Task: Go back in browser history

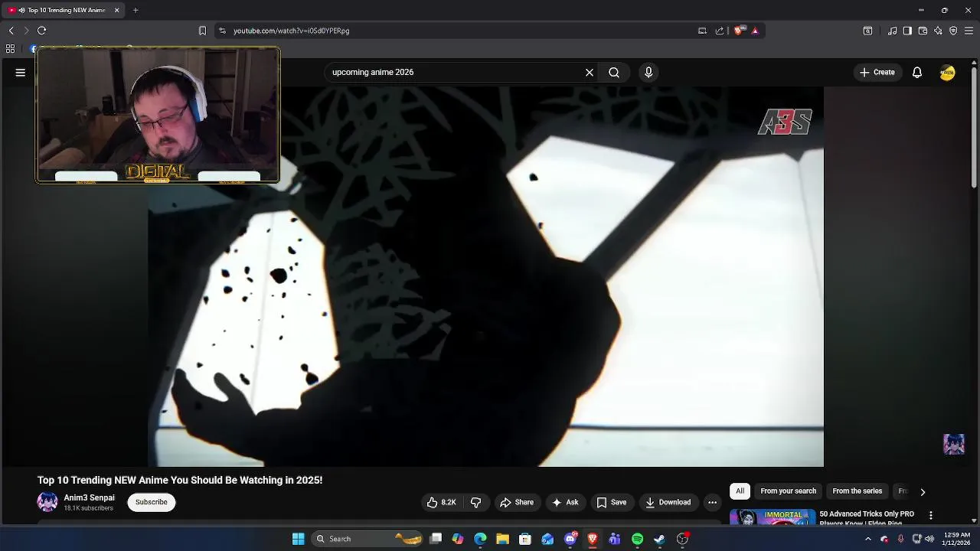Action: 11,31
